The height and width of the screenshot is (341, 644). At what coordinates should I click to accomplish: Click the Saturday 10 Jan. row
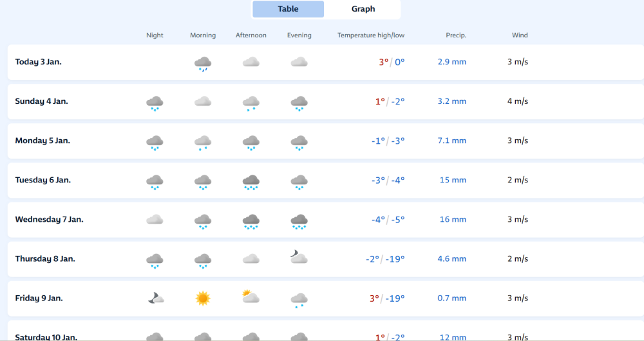tap(46, 336)
